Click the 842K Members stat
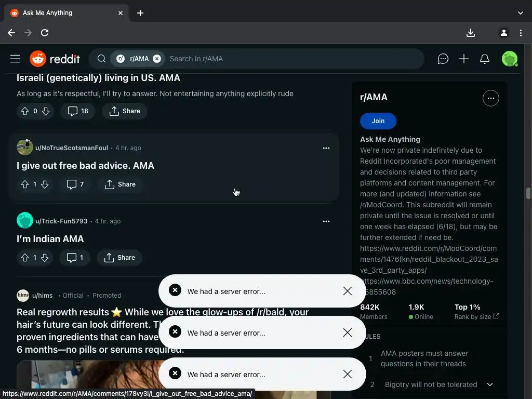 coord(374,312)
